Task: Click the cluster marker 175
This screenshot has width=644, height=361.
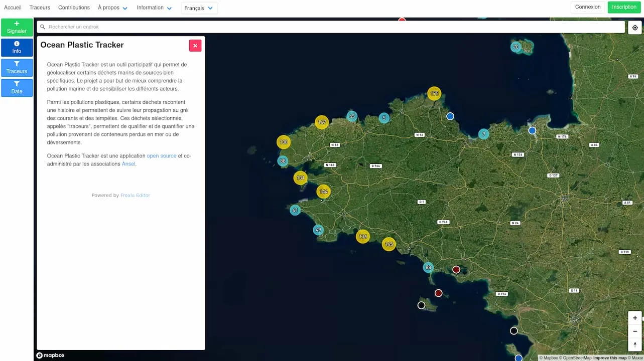Action: (x=434, y=94)
